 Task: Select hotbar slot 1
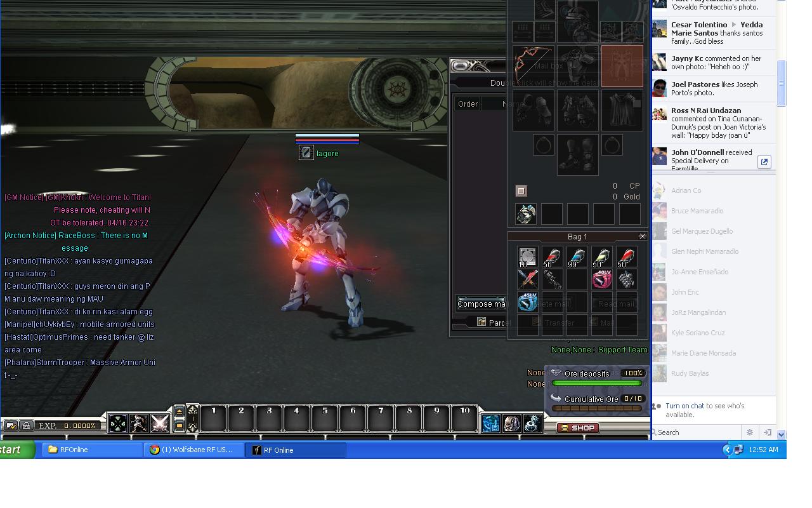(x=214, y=418)
